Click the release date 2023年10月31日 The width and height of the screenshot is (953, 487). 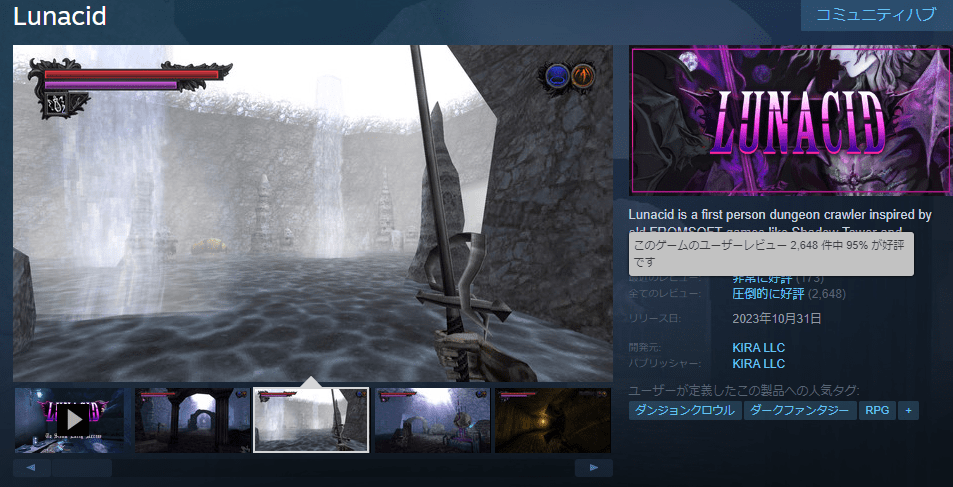(777, 319)
